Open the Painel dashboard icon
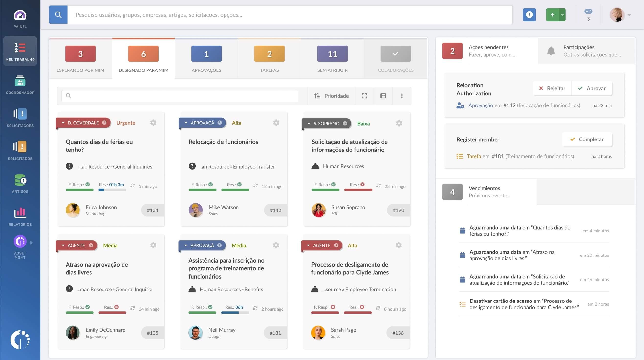Screen dimensions: 644x360 coord(20,15)
